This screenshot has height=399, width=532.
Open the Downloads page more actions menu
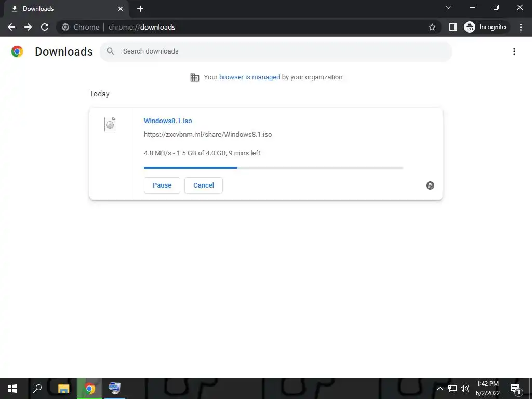pos(514,51)
